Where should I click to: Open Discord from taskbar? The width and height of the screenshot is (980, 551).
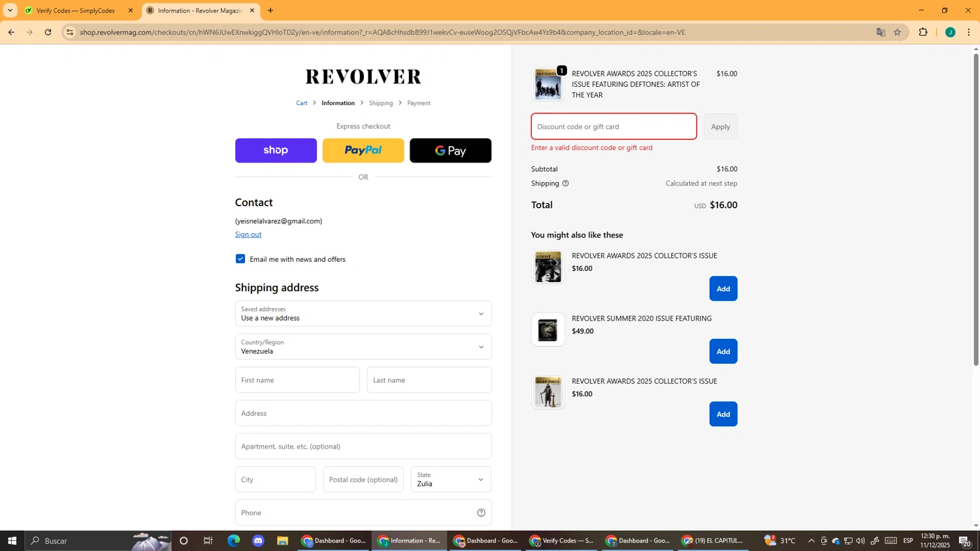[x=258, y=541]
